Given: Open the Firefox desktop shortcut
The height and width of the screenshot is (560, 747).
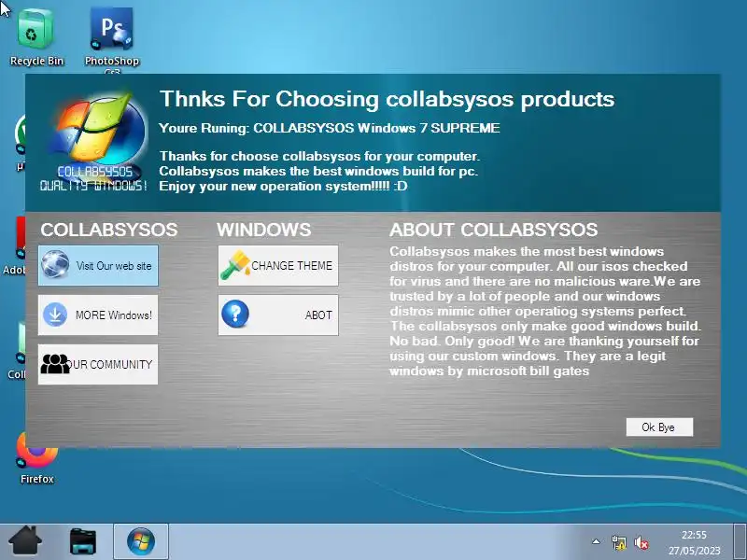Looking at the screenshot, I should (x=36, y=460).
